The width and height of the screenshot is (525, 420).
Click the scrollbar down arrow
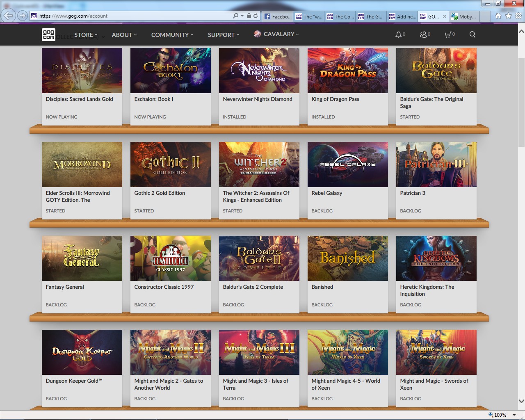pyautogui.click(x=521, y=401)
